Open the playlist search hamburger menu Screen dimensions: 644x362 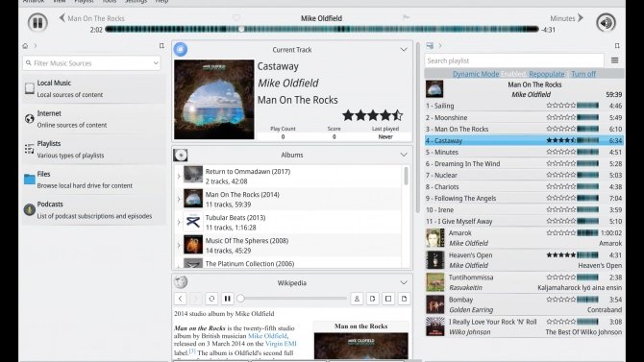(x=614, y=60)
